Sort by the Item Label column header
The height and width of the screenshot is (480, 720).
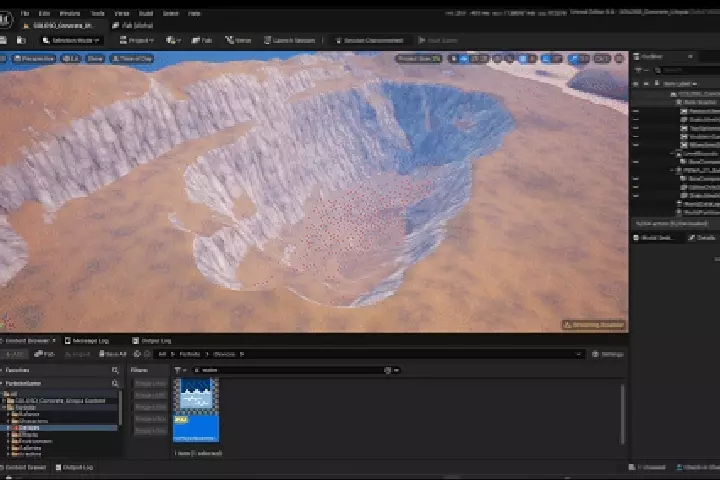(x=680, y=84)
